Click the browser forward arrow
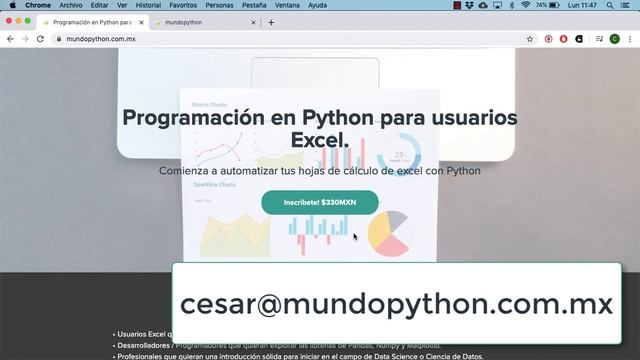 [25, 39]
